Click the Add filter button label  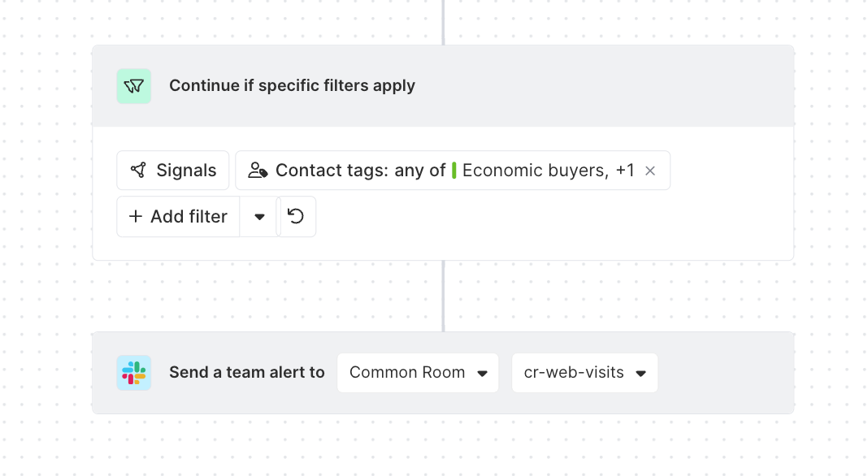click(x=189, y=217)
